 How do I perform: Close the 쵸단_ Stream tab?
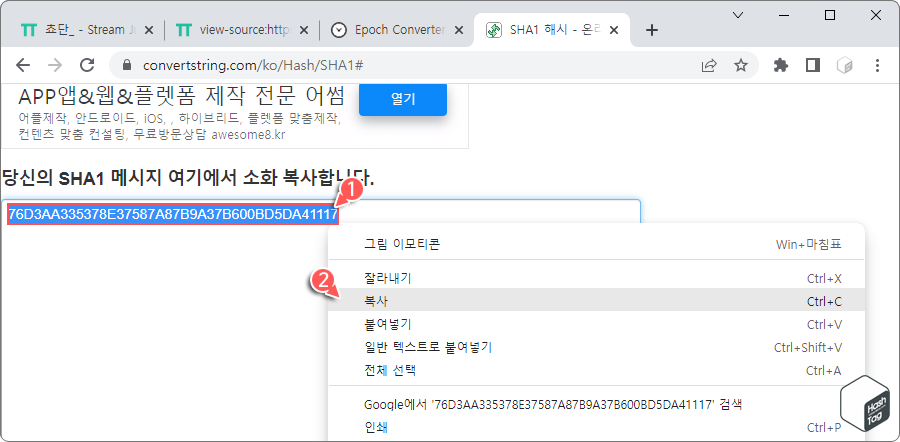click(x=149, y=30)
